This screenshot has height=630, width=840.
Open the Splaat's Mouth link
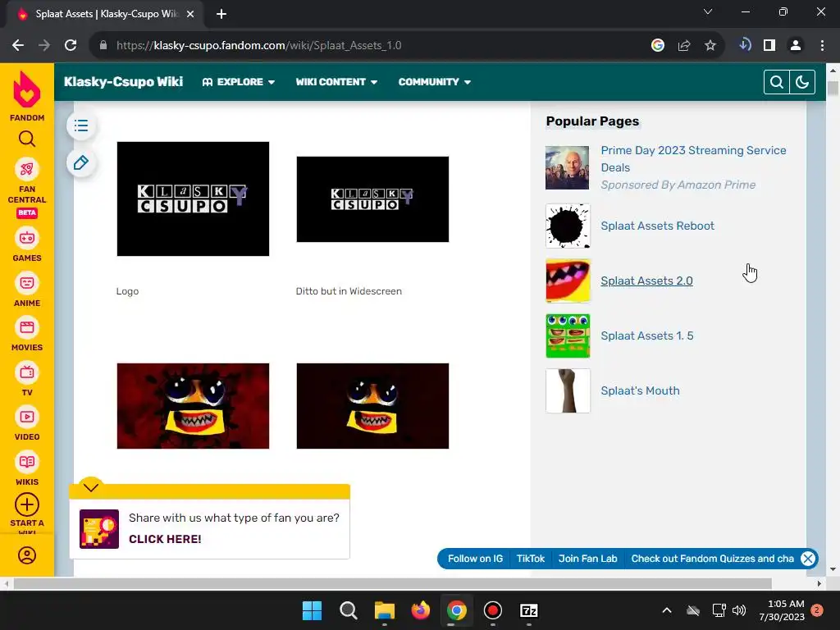640,390
